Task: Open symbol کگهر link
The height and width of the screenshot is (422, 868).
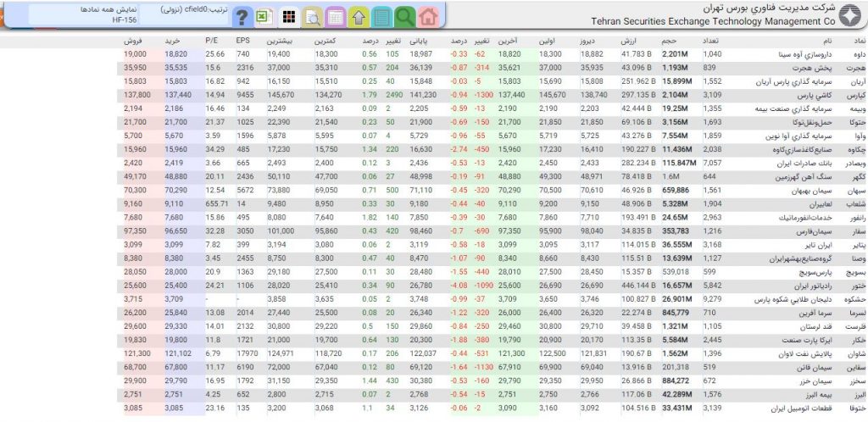Action: [858, 177]
